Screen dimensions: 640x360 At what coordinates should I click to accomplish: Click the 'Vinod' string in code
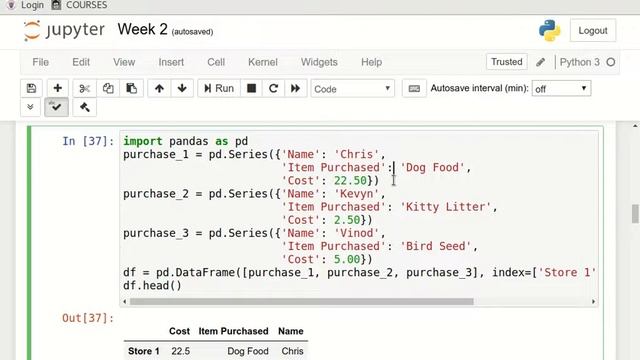coord(357,233)
